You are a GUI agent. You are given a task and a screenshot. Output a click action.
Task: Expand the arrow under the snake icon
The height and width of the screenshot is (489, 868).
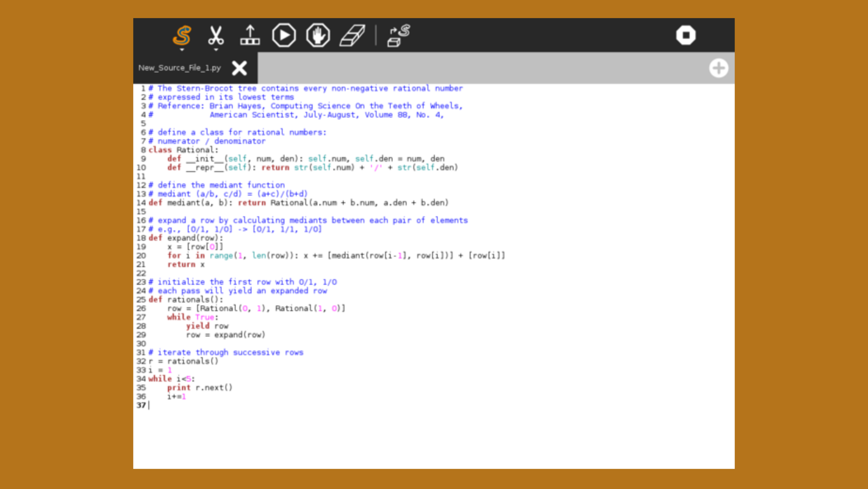point(182,50)
